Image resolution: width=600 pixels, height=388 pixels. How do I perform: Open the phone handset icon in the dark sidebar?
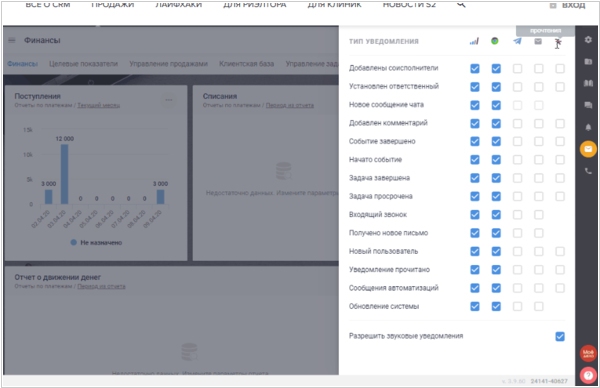click(588, 171)
